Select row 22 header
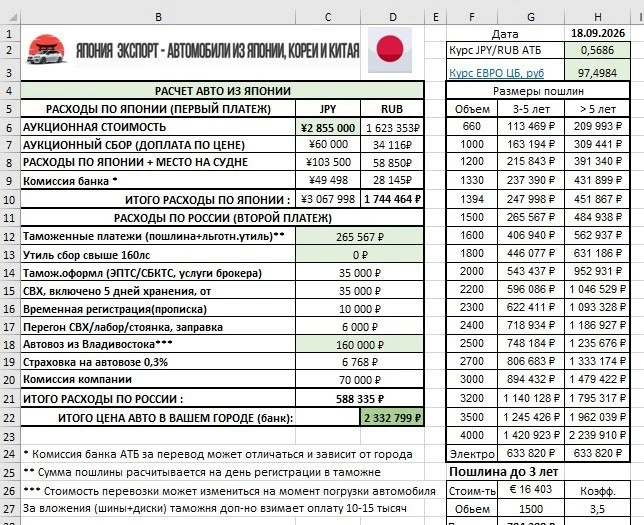 pyautogui.click(x=10, y=418)
